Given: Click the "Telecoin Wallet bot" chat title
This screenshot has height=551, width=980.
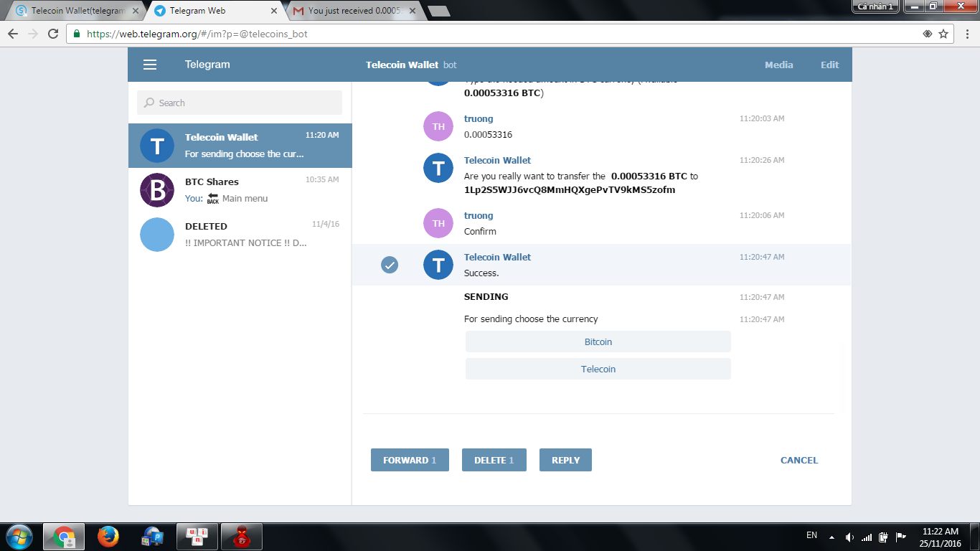Looking at the screenshot, I should pyautogui.click(x=411, y=65).
